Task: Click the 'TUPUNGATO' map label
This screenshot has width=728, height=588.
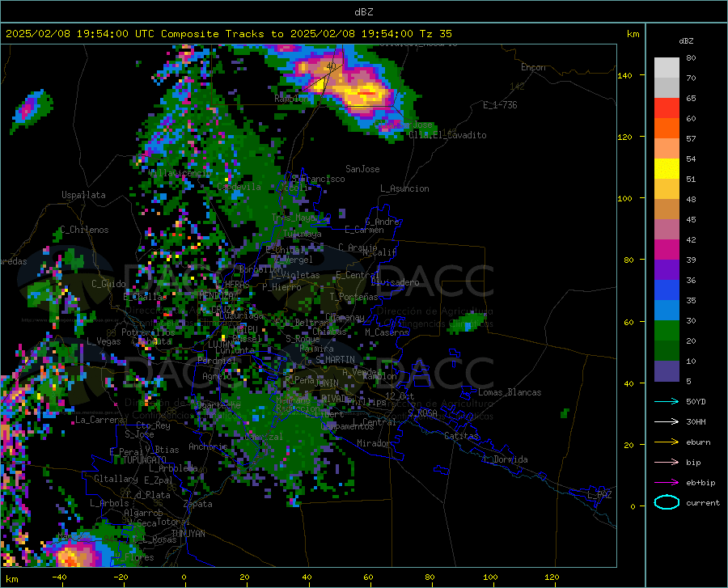Action: 145,459
